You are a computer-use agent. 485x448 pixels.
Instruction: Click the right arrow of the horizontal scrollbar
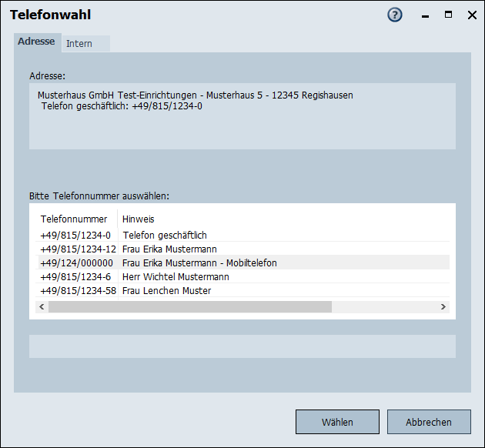pos(443,306)
